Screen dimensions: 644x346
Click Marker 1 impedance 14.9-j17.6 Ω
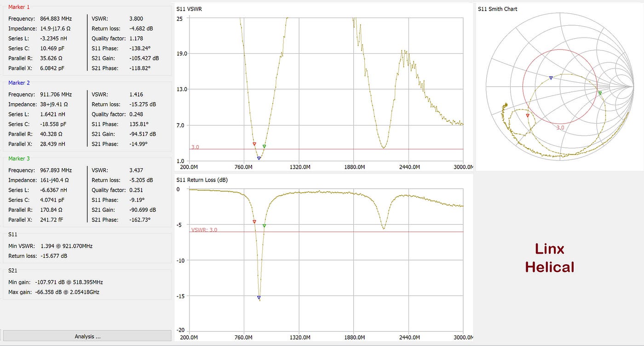click(56, 28)
